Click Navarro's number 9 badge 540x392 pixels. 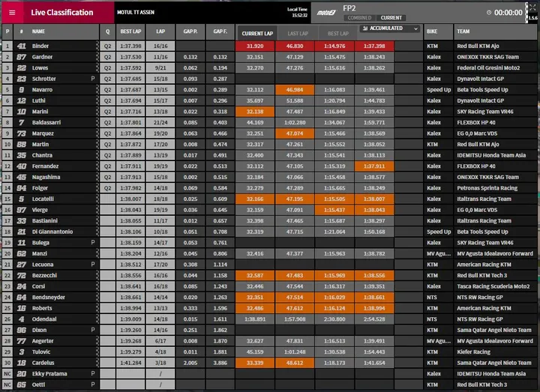[x=21, y=89]
